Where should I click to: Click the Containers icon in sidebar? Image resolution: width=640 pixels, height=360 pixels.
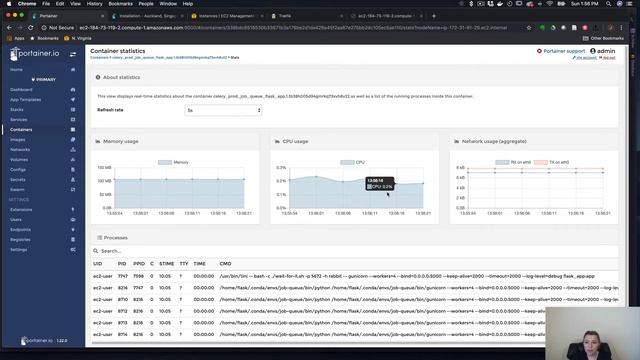73,130
